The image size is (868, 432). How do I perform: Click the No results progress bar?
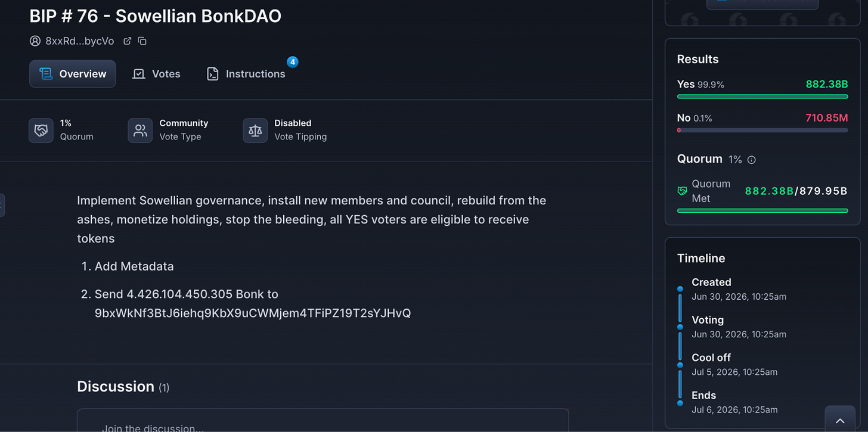(762, 130)
